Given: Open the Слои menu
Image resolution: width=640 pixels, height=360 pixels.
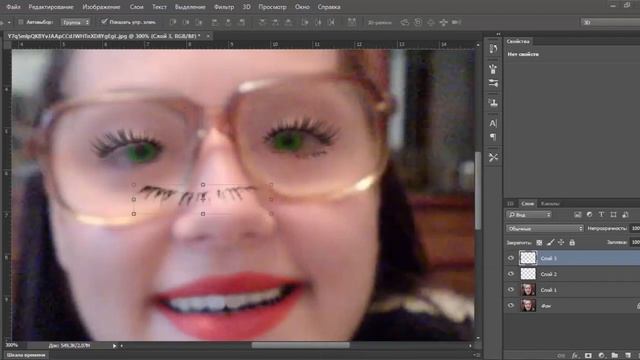Looking at the screenshot, I should [x=136, y=7].
